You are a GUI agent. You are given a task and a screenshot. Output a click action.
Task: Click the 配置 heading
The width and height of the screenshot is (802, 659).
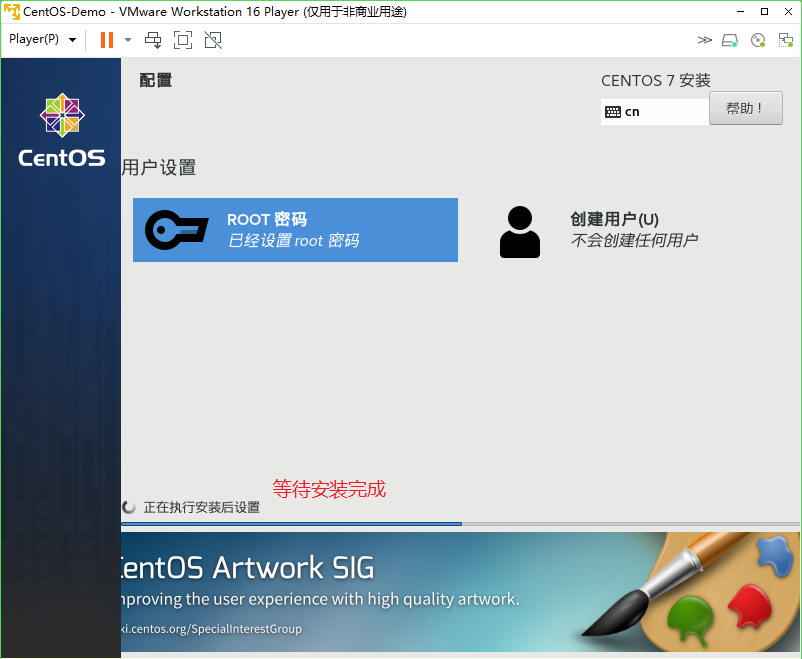point(155,80)
